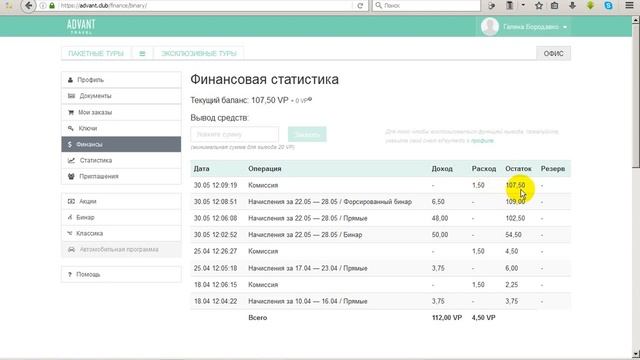The width and height of the screenshot is (640, 360).
Task: Click the info icon next to 0 VP
Action: pos(310,99)
